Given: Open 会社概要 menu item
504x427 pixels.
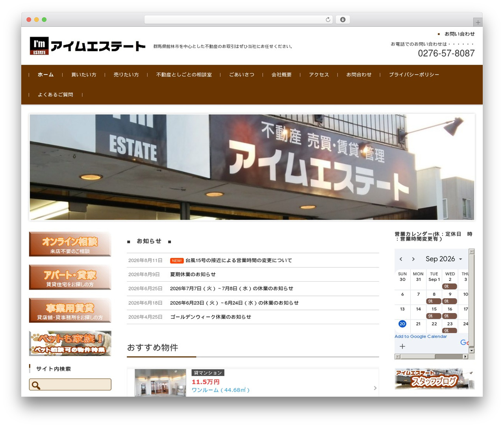Looking at the screenshot, I should pos(282,75).
